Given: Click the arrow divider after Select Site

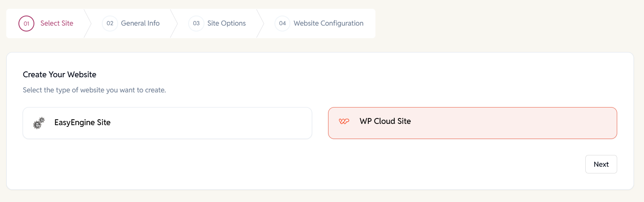Looking at the screenshot, I should pos(88,24).
